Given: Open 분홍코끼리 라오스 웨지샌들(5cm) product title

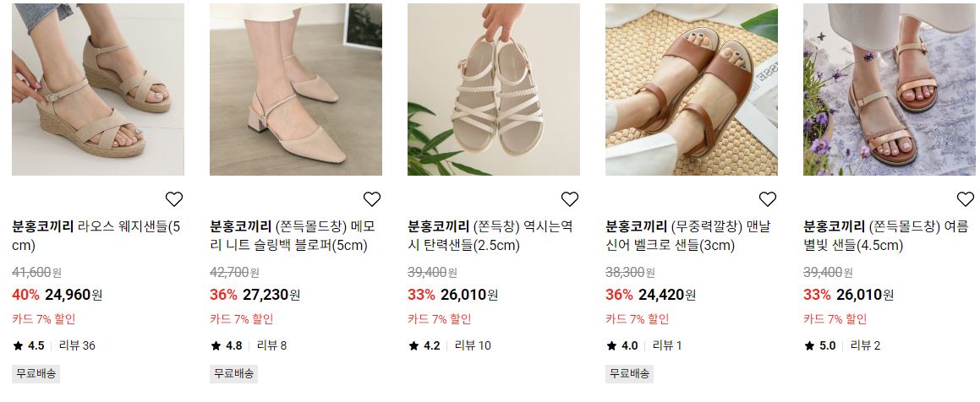Looking at the screenshot, I should point(96,236).
